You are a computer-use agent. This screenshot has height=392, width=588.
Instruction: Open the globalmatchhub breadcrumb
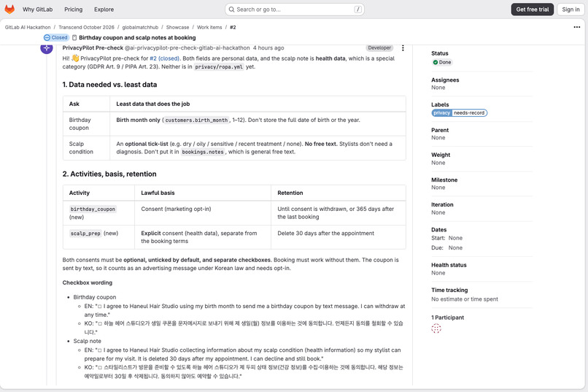(x=140, y=28)
